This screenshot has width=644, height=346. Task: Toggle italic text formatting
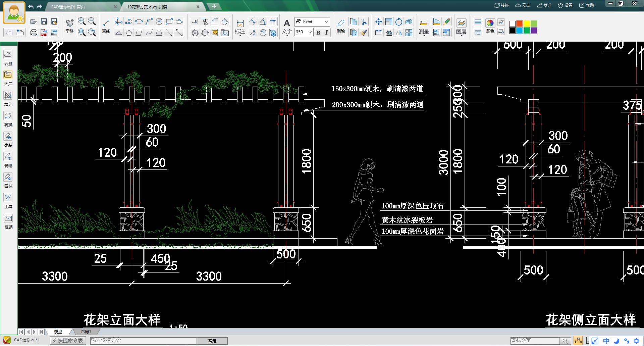326,32
